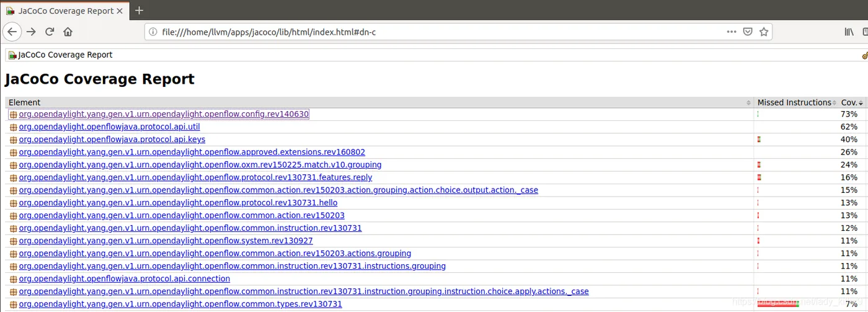
Task: Bookmark this page with star icon
Action: click(764, 32)
